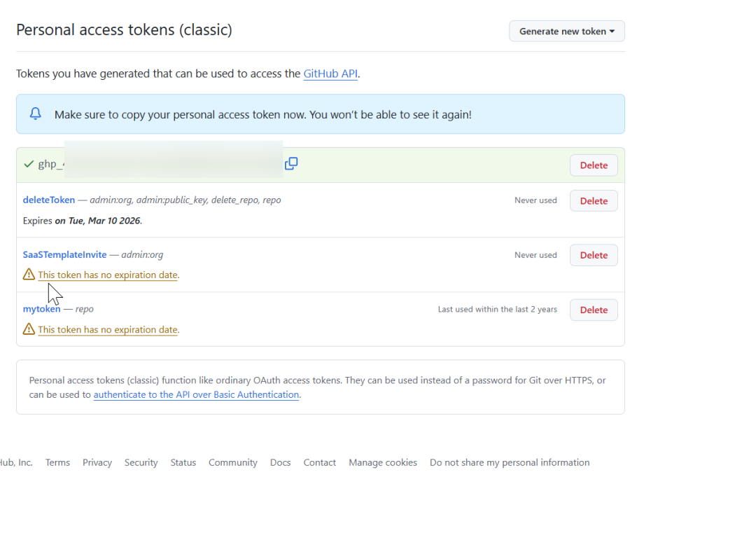The image size is (756, 552).
Task: Delete the deleteToken entry
Action: [594, 201]
